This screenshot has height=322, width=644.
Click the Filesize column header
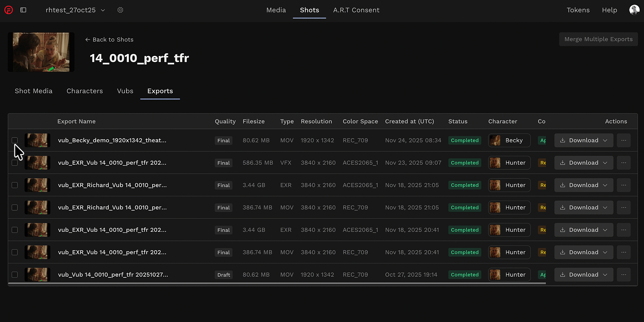pos(254,121)
